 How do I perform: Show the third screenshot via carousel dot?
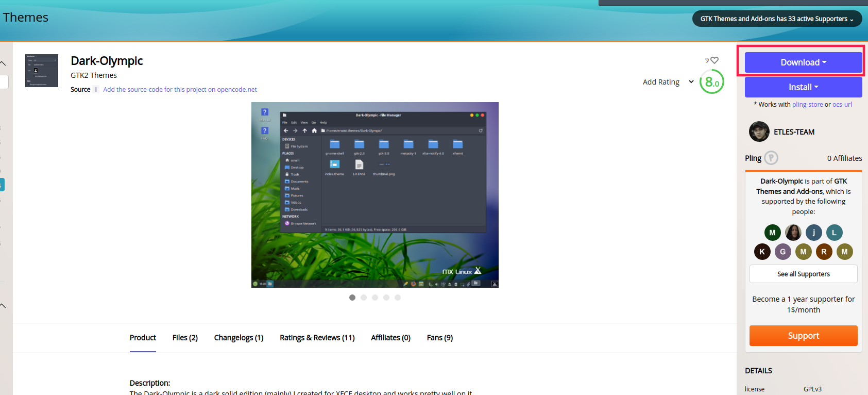375,298
